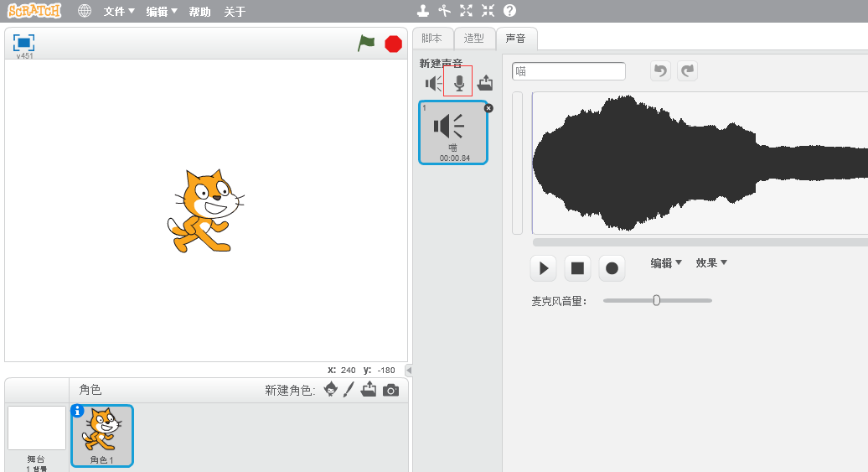Select the grow sprite tool
This screenshot has height=472, width=868.
point(466,11)
